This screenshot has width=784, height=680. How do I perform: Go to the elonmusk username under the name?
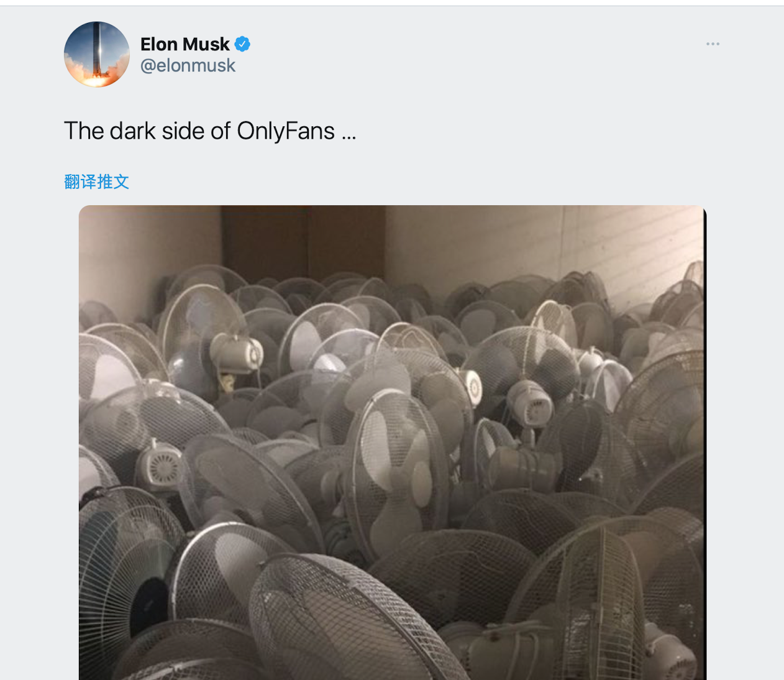coord(188,65)
